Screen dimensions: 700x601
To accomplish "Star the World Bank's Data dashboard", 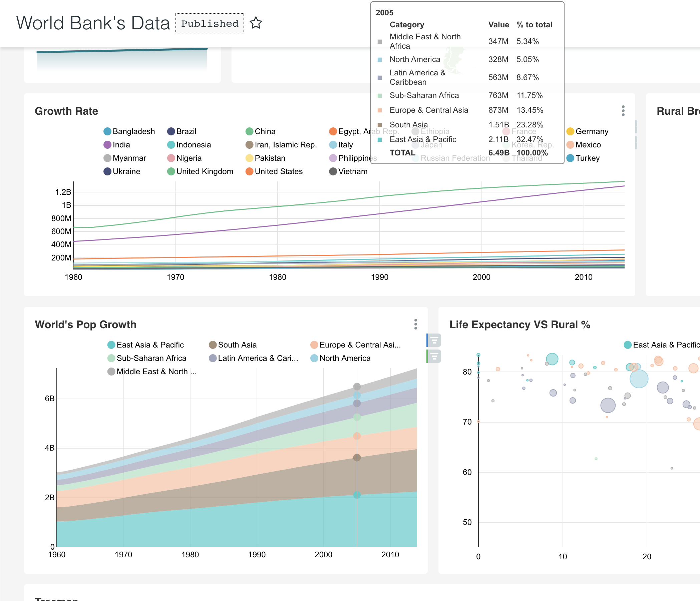I will pos(256,23).
